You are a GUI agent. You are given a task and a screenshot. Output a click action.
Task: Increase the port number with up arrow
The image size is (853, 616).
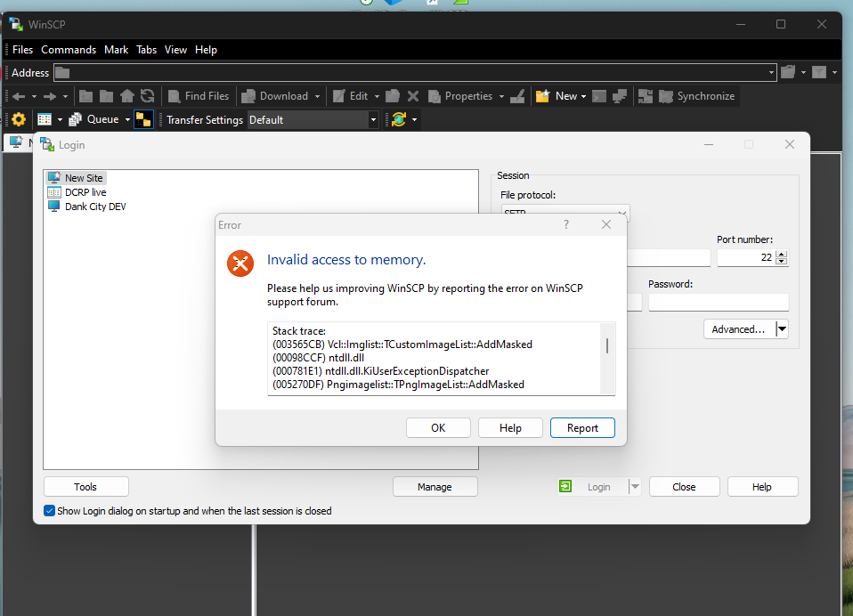click(x=782, y=254)
